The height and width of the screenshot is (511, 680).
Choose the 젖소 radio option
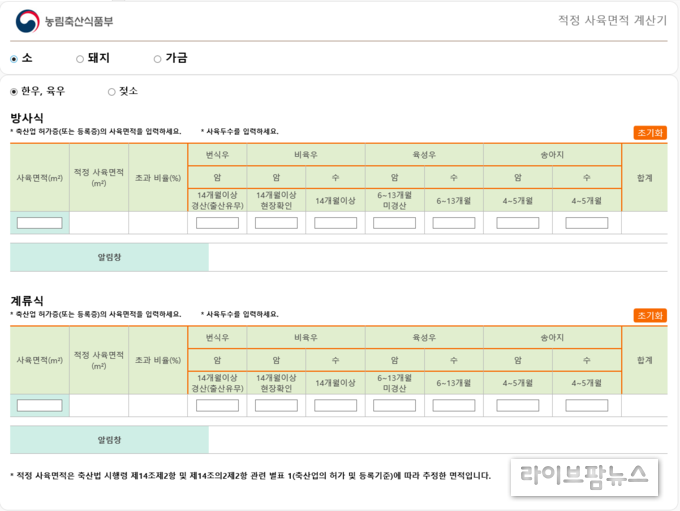(x=111, y=92)
